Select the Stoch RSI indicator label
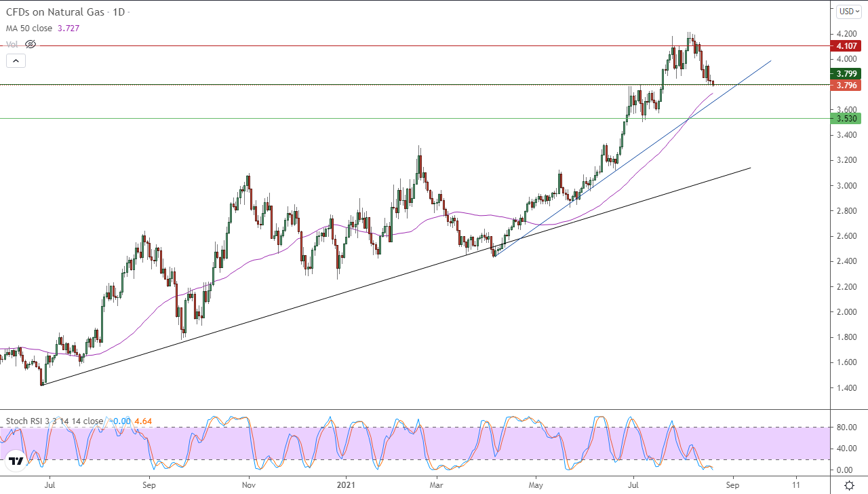The width and height of the screenshot is (868, 494). tap(54, 421)
